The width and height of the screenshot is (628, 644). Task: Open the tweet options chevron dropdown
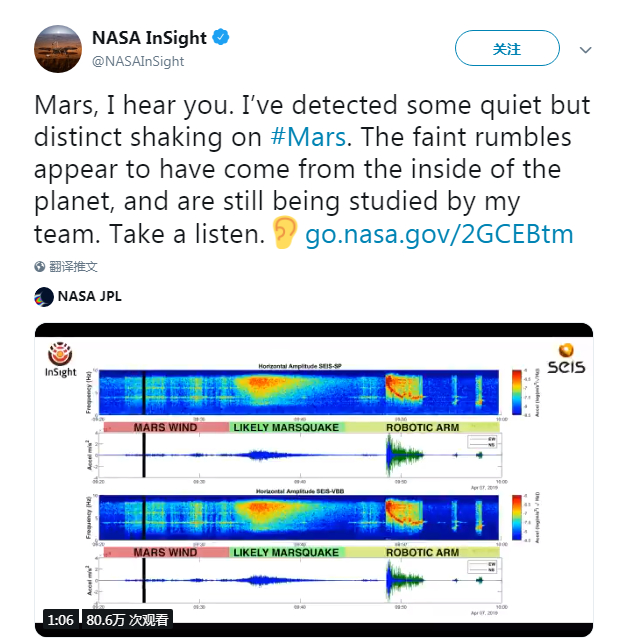[x=586, y=49]
